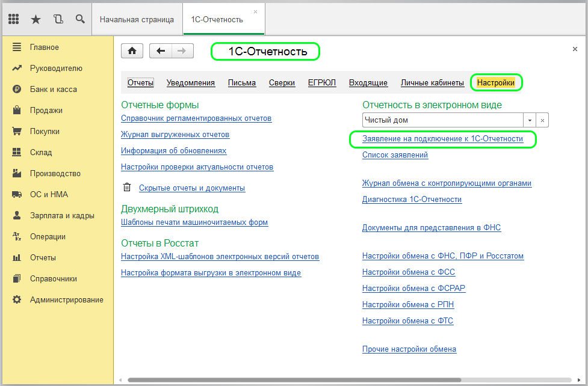
Task: Open the History icon in top toolbar
Action: pos(58,19)
